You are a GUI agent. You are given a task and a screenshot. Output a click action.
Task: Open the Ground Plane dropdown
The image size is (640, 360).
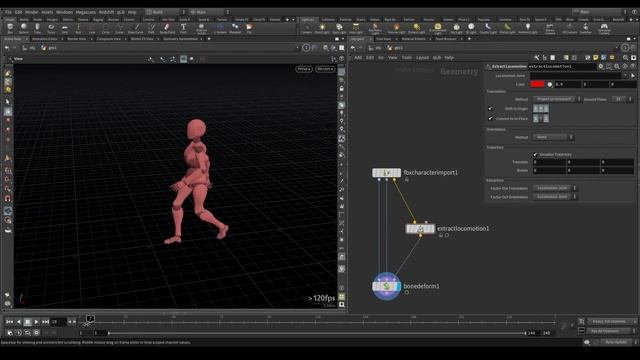622,99
